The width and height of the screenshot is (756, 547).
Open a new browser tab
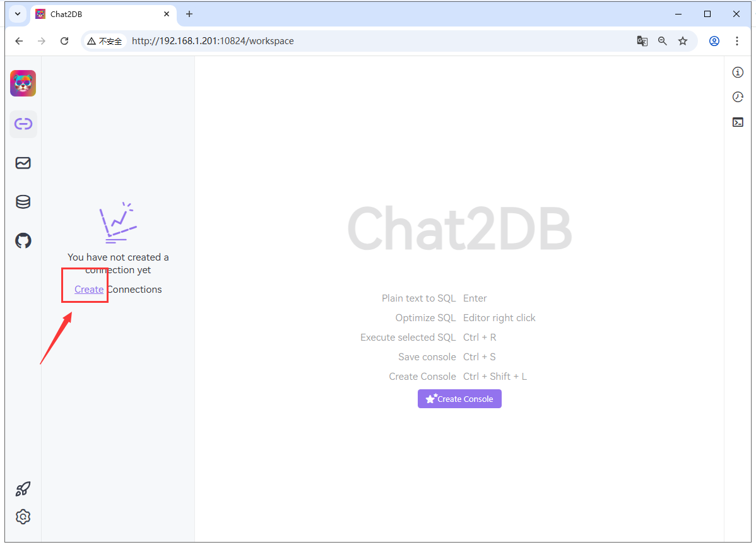click(x=189, y=14)
